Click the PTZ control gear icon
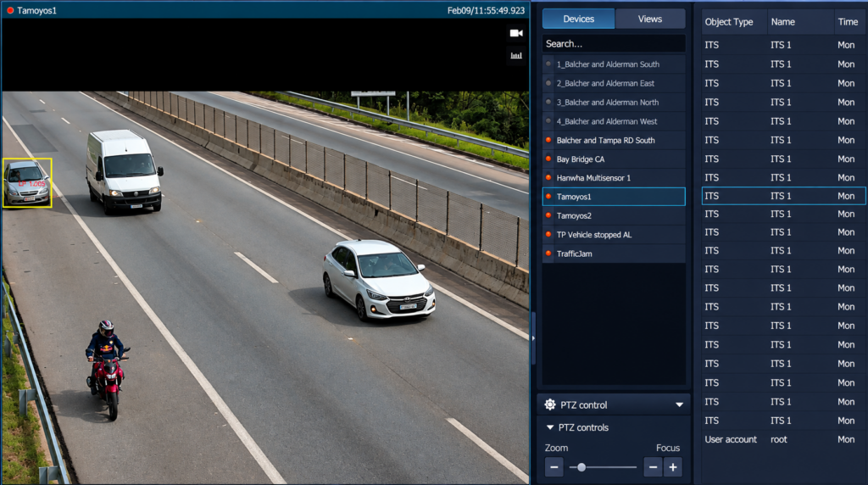Image resolution: width=868 pixels, height=485 pixels. click(x=549, y=404)
